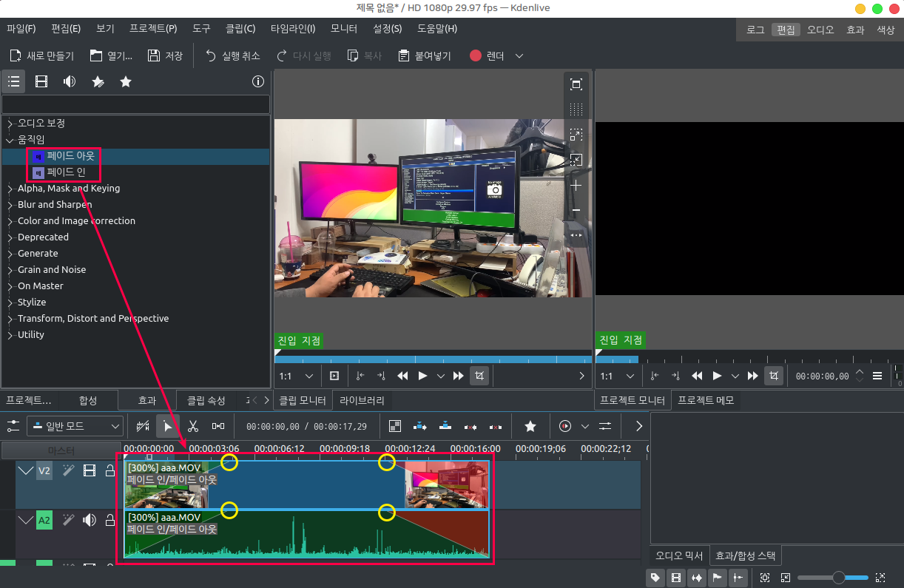
Task: Click the favorite effects star in timeline toolbar
Action: 530,426
